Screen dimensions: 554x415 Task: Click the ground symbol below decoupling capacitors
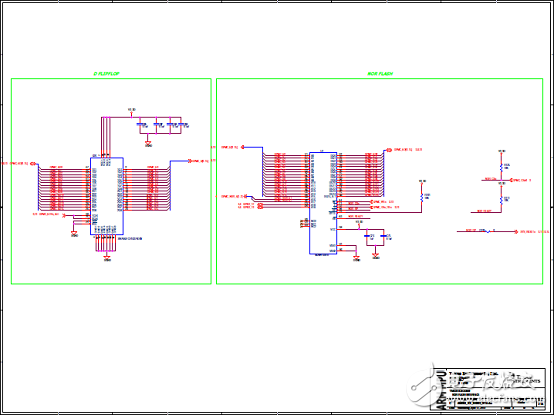coord(148,143)
